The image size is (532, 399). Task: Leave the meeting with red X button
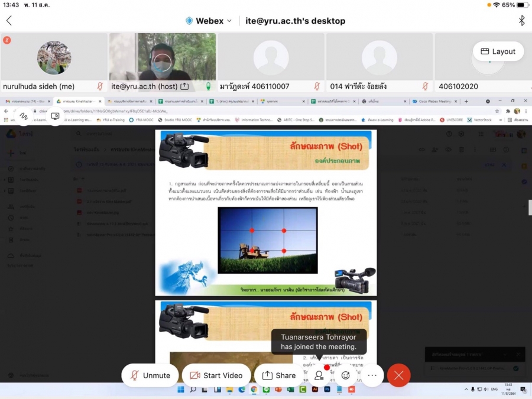[x=399, y=375]
